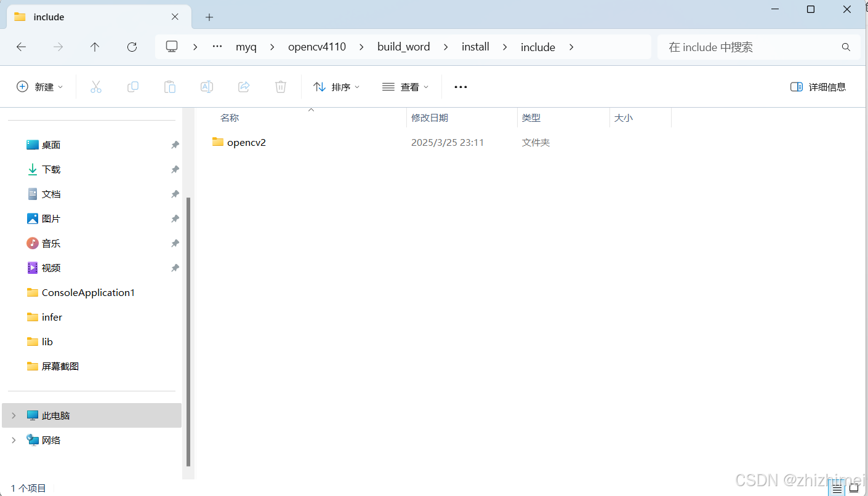
Task: Click the forward navigation arrow
Action: 58,47
